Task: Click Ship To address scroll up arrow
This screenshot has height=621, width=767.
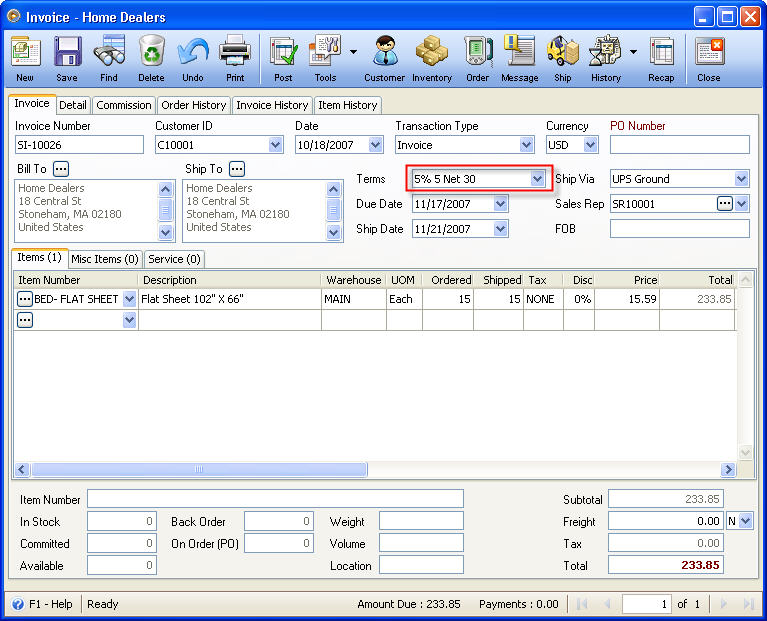Action: pyautogui.click(x=334, y=189)
